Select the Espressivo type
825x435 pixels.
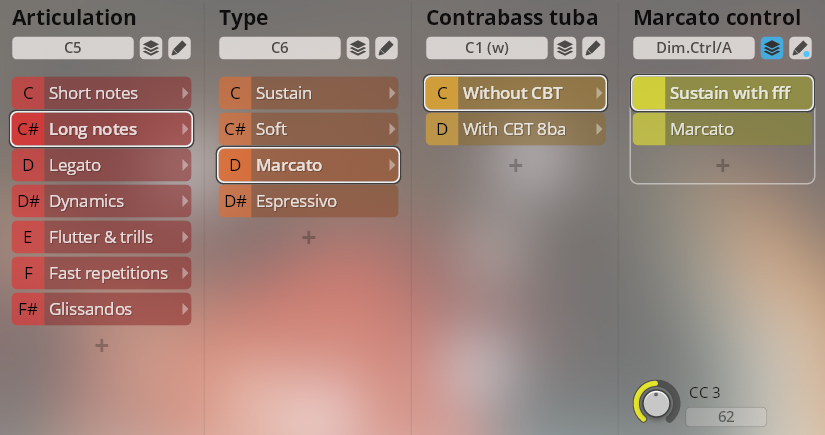click(x=308, y=201)
